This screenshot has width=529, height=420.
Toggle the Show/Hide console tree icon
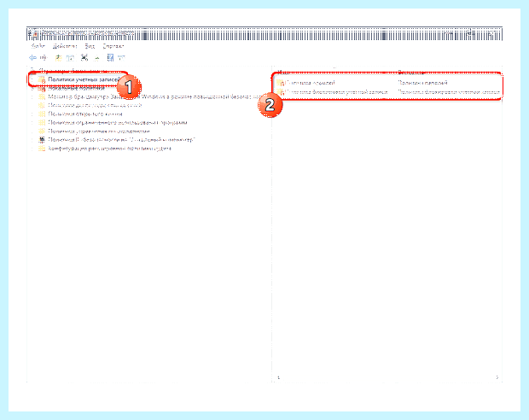click(71, 58)
